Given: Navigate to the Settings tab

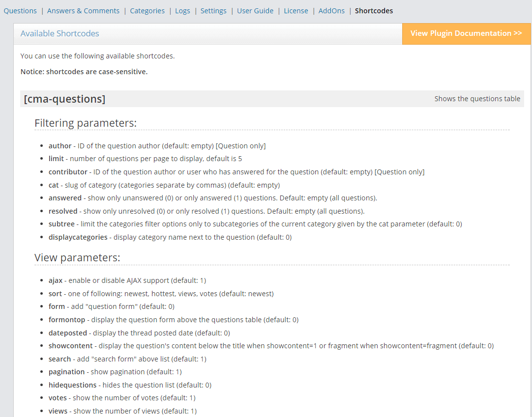Looking at the screenshot, I should pyautogui.click(x=213, y=10).
